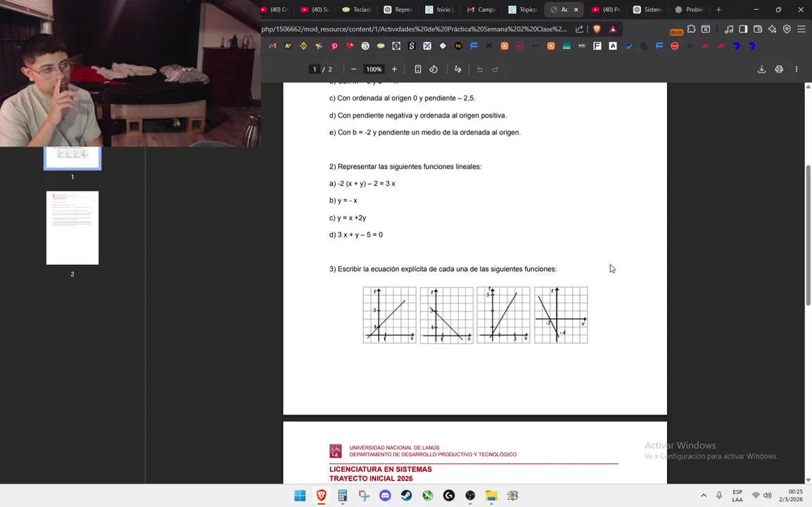Click the share page icon in address bar
This screenshot has height=507, width=812.
point(580,29)
